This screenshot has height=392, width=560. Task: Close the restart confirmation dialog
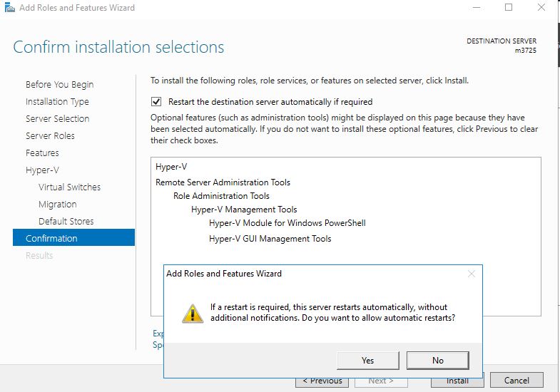472,274
